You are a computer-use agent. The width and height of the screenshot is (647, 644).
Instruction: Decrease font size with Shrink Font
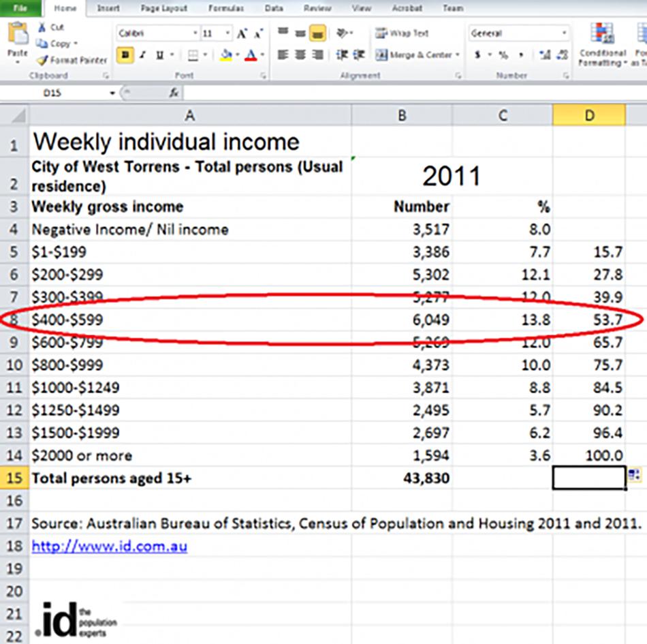pos(259,33)
